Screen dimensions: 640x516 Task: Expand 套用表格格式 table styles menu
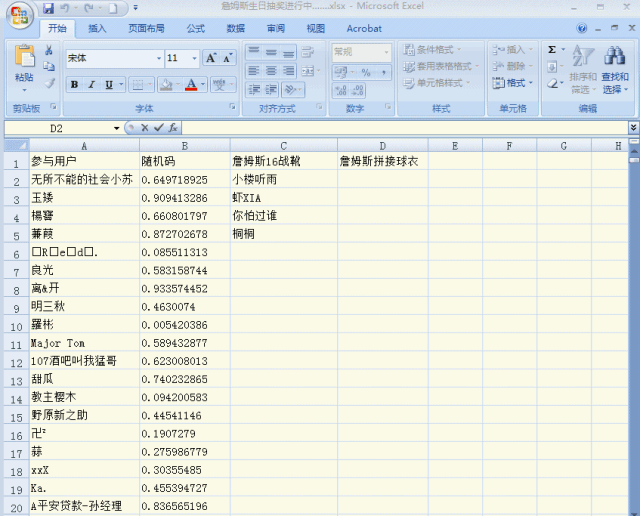pos(440,66)
